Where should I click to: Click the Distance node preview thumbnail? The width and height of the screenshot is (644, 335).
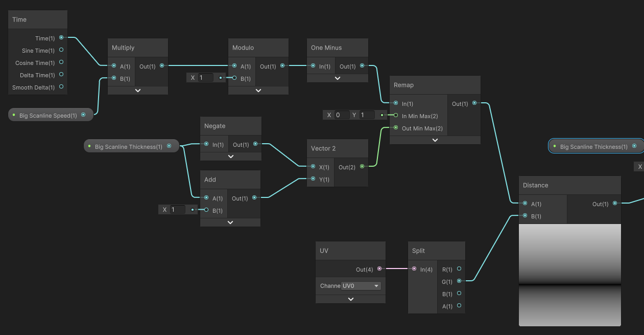click(569, 275)
